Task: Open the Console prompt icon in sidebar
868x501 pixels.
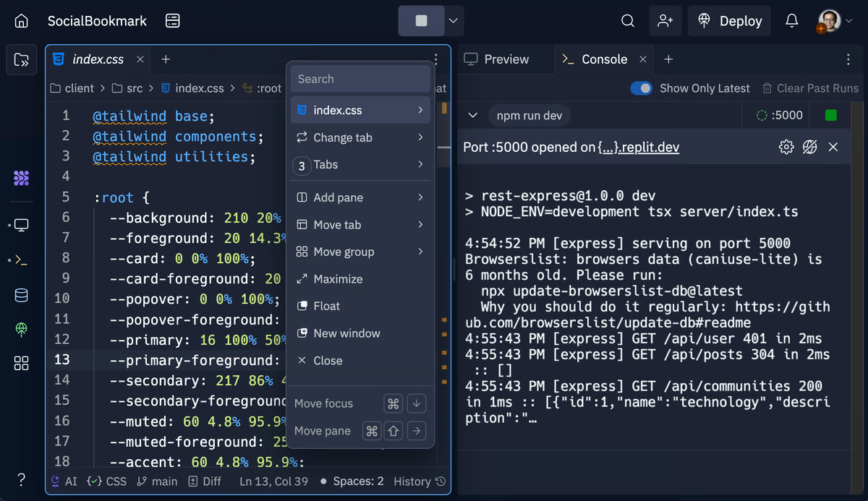Action: click(22, 260)
